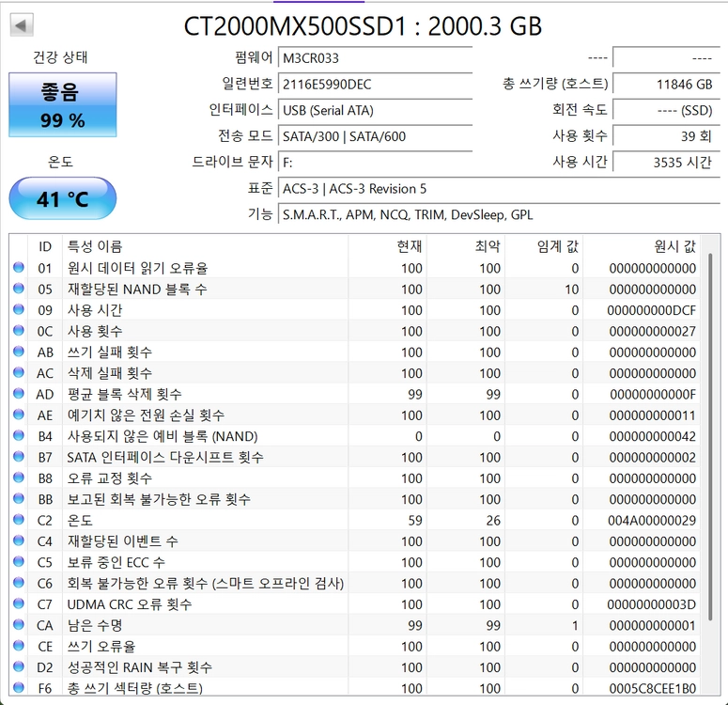This screenshot has width=728, height=705.
Task: Click status dot for attribute C2
Action: pyautogui.click(x=19, y=519)
